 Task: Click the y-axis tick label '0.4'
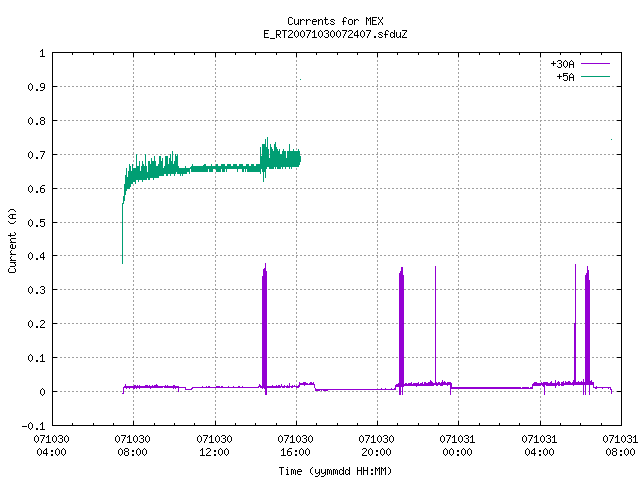[x=36, y=256]
